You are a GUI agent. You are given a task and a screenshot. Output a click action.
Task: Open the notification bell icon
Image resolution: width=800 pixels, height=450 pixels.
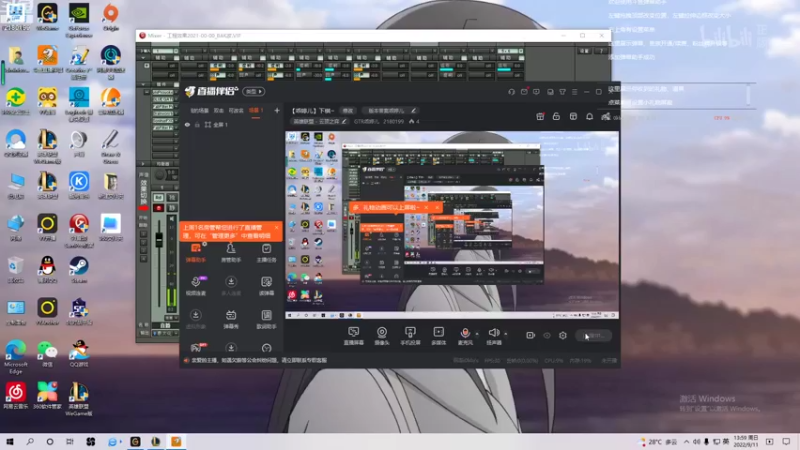point(589,116)
